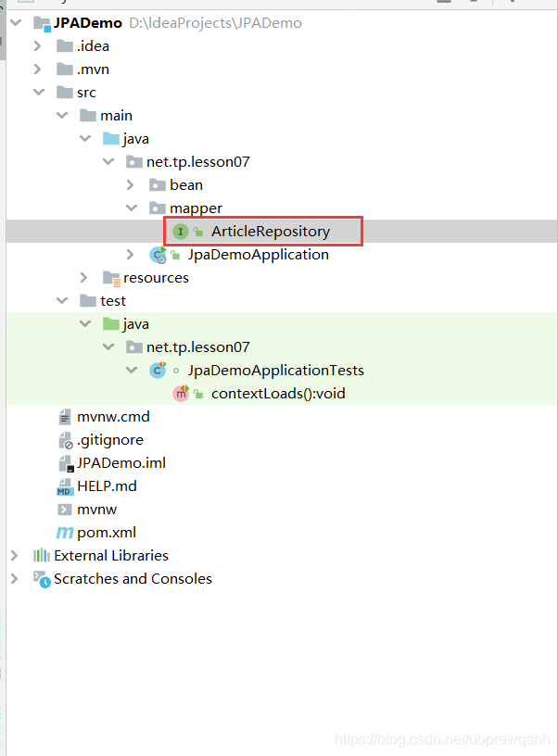Screen dimensions: 558x756
Task: Click the main folder icon
Action: [x=88, y=116]
